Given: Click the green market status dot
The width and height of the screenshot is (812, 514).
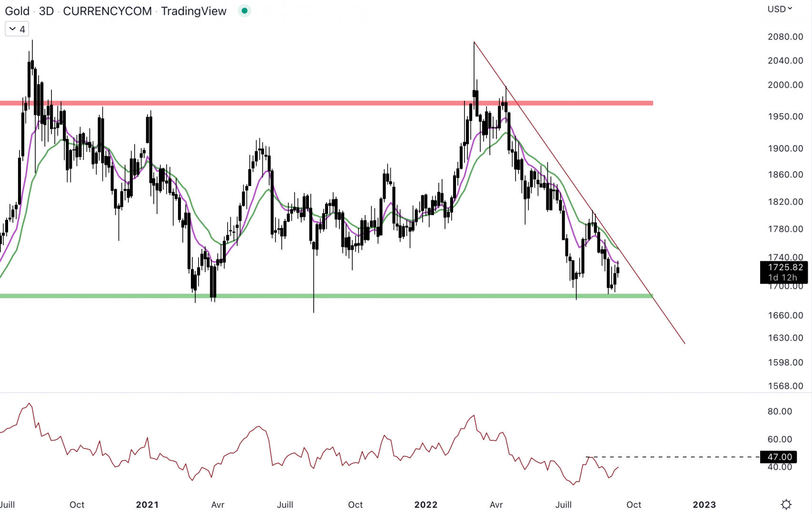Looking at the screenshot, I should 244,10.
